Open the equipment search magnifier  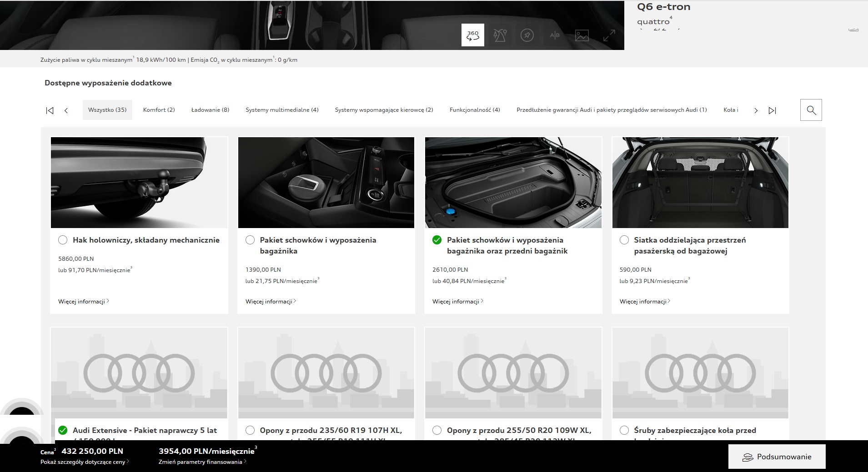click(x=811, y=110)
